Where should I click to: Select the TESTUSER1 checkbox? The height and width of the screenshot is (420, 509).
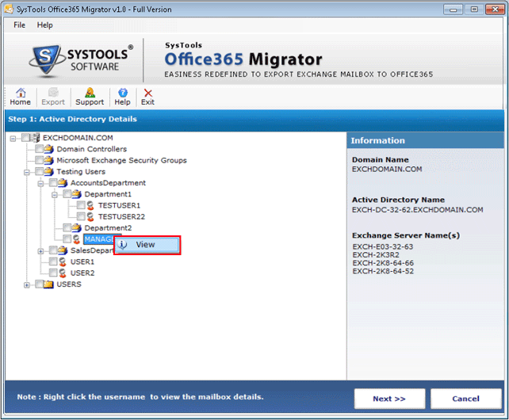81,205
